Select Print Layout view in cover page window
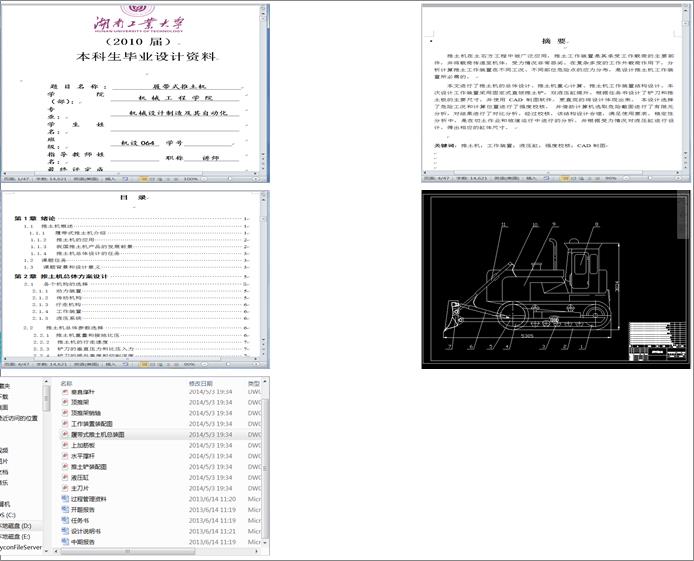 click(143, 179)
